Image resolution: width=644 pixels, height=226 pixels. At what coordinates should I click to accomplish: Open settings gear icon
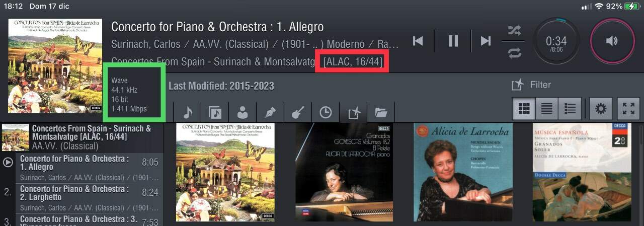tap(601, 109)
